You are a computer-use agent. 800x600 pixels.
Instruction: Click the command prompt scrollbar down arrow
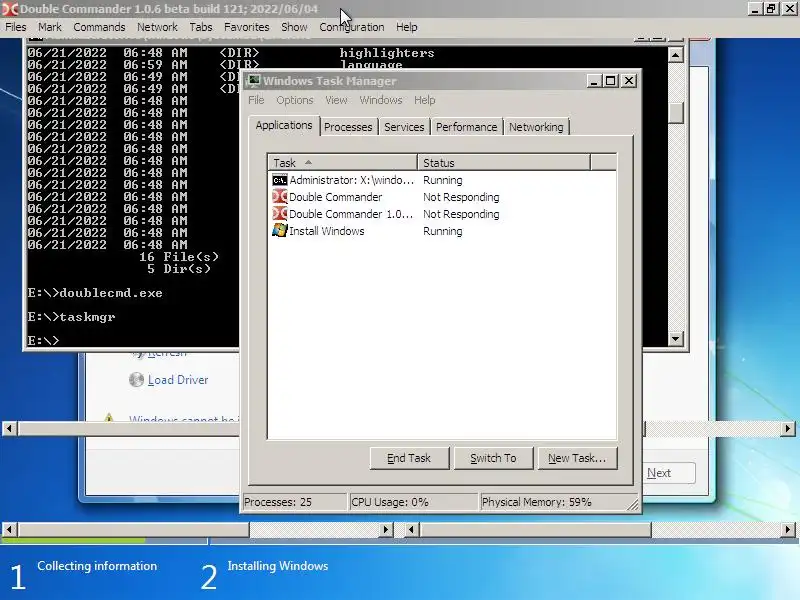point(676,338)
